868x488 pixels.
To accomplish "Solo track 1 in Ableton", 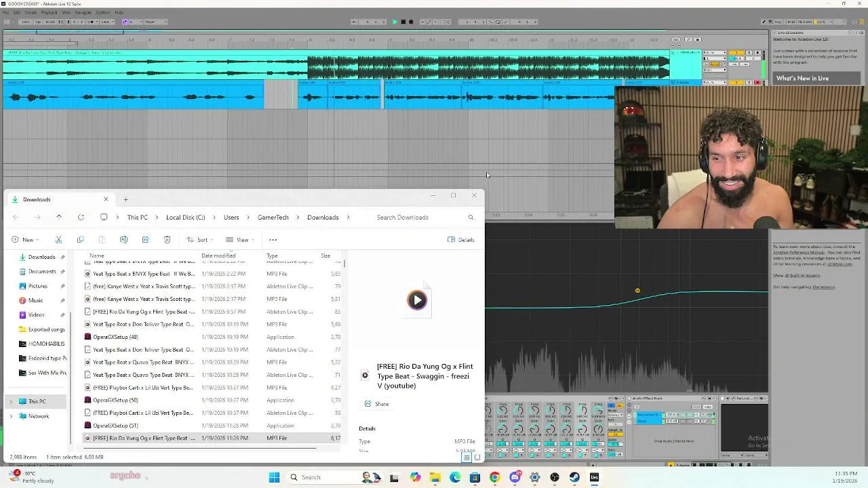I will [x=749, y=52].
